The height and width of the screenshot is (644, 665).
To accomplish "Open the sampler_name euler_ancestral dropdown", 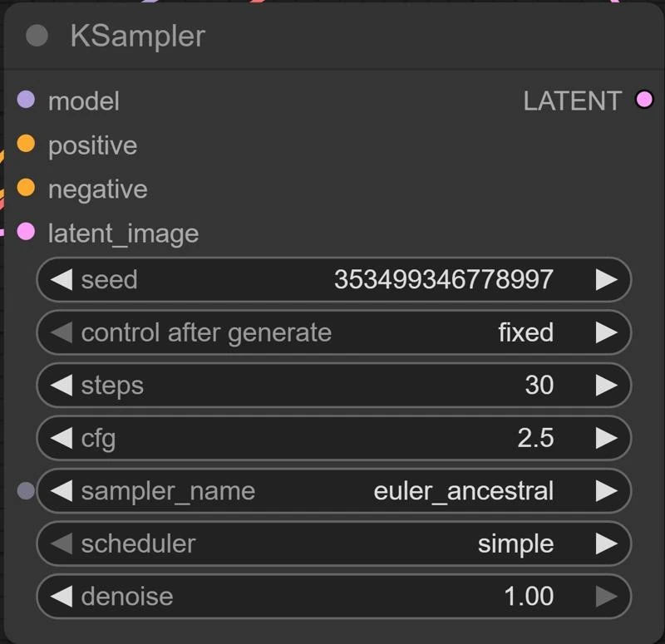I will [x=332, y=491].
